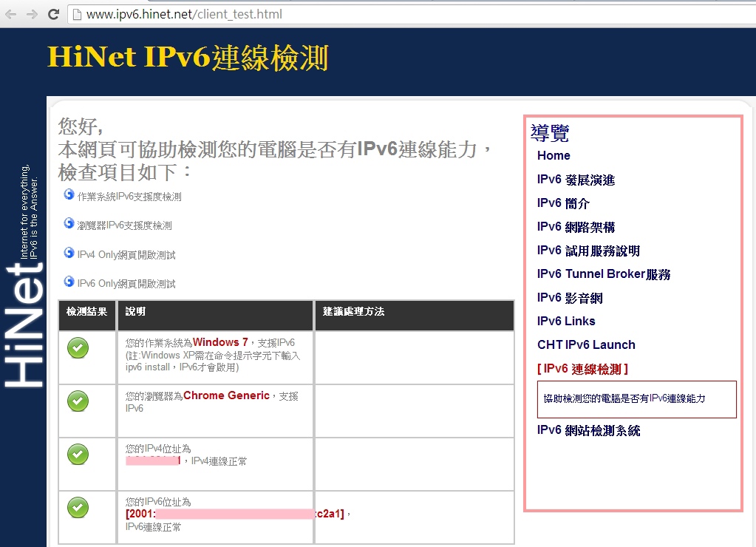Click the 作業系統IPv6支援度檢測 list item text
The width and height of the screenshot is (756, 547).
(x=129, y=197)
